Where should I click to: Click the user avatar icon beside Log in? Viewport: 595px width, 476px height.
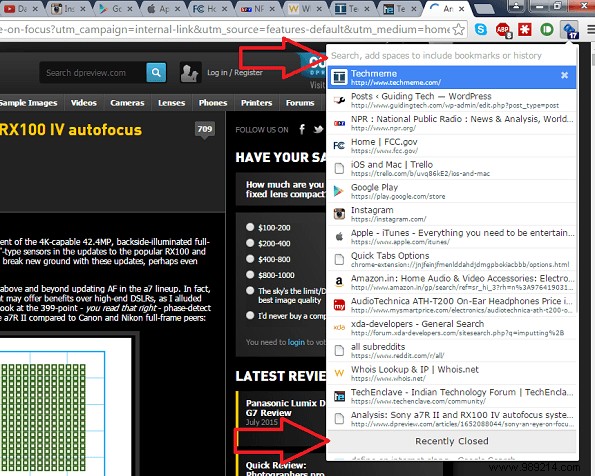[189, 73]
